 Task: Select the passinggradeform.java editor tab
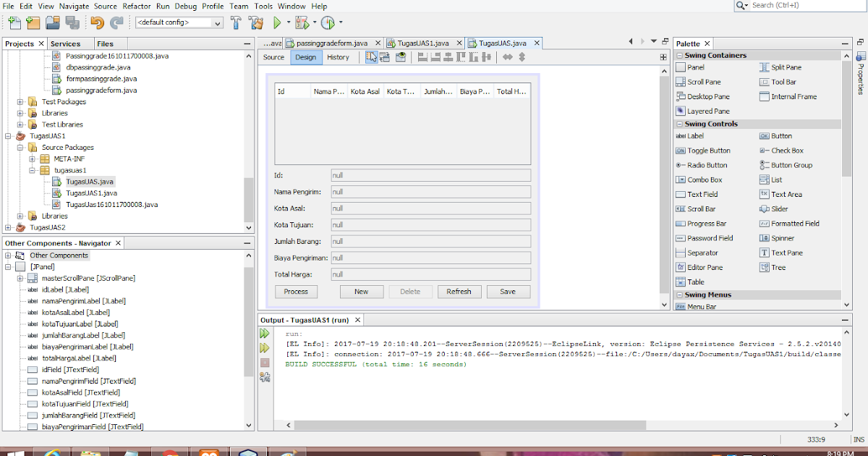[333, 43]
